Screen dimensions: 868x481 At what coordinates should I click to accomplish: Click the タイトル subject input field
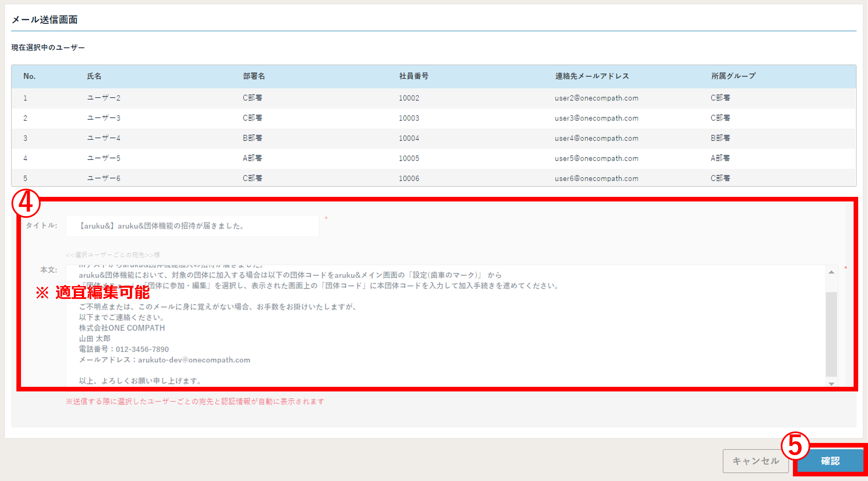coord(192,226)
